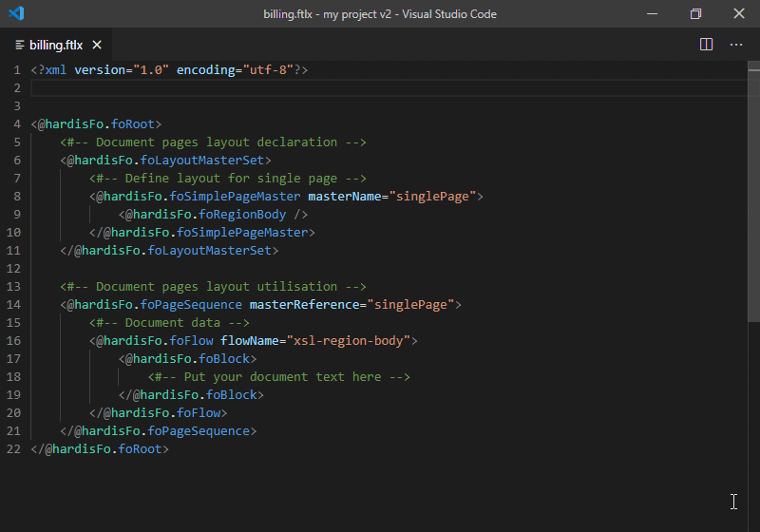Click the closing foPageSequence tag on line 21
760x532 pixels.
pyautogui.click(x=158, y=431)
